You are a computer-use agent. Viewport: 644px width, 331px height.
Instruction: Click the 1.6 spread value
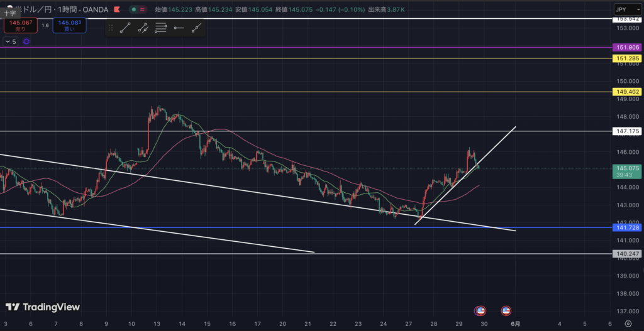click(x=45, y=25)
